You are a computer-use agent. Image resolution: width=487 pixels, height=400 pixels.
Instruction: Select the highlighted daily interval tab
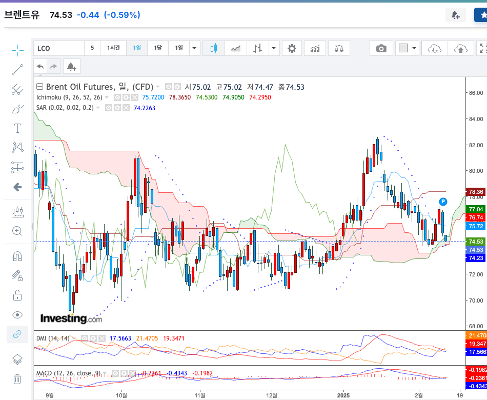(137, 48)
